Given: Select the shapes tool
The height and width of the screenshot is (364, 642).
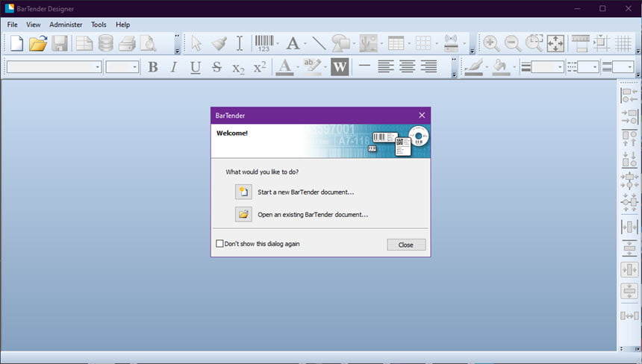Looking at the screenshot, I should click(x=340, y=43).
